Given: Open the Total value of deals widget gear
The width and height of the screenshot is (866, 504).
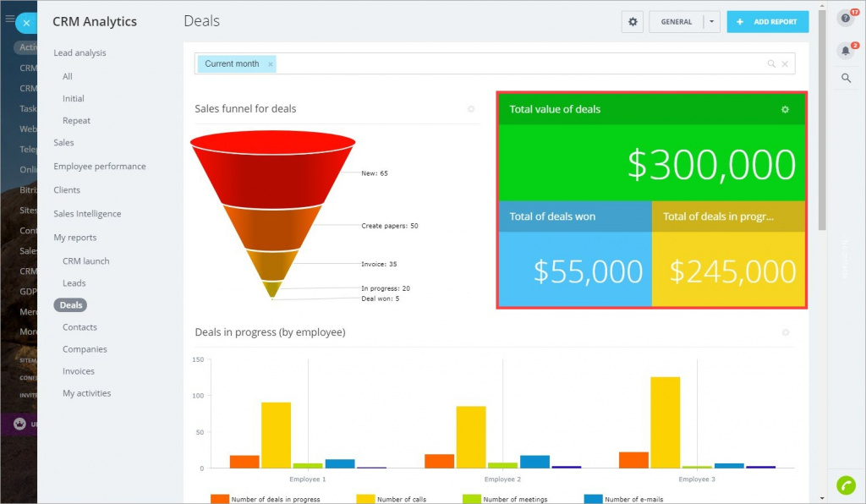Looking at the screenshot, I should pyautogui.click(x=783, y=109).
